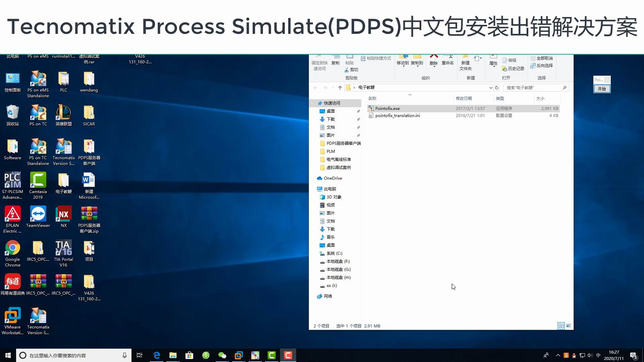Open League of Legends desktop icon
The height and width of the screenshot is (362, 644).
click(64, 116)
